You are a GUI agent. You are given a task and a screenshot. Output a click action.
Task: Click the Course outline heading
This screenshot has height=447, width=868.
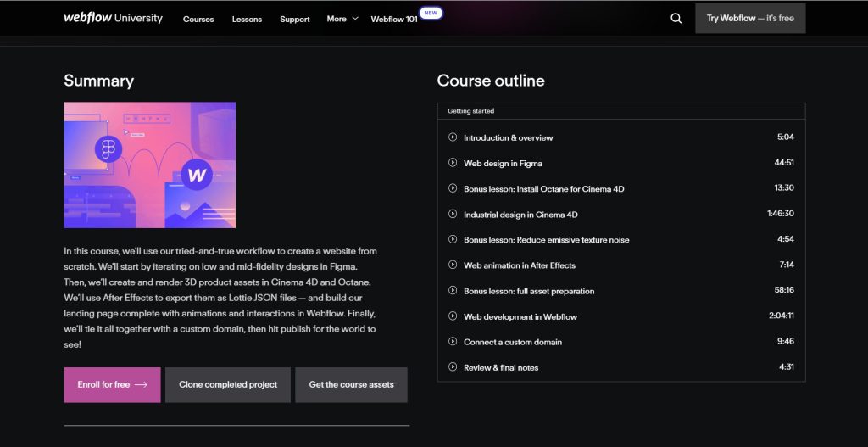[x=491, y=81]
